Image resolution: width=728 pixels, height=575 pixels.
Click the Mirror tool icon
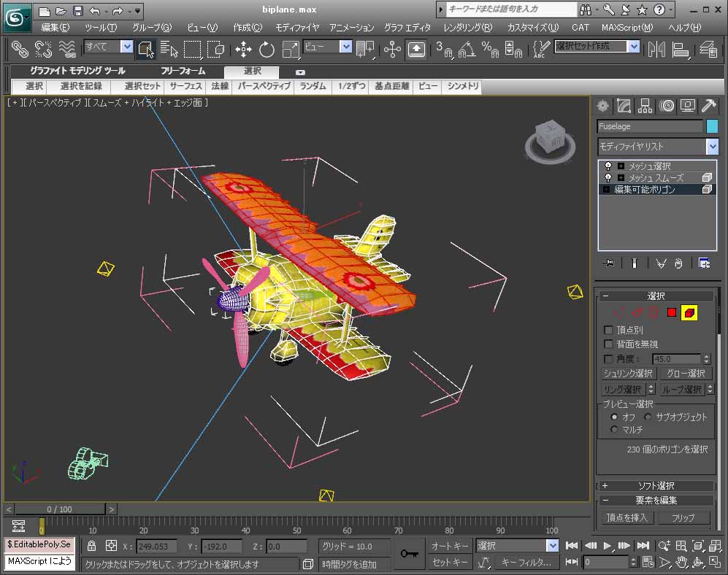coord(656,50)
